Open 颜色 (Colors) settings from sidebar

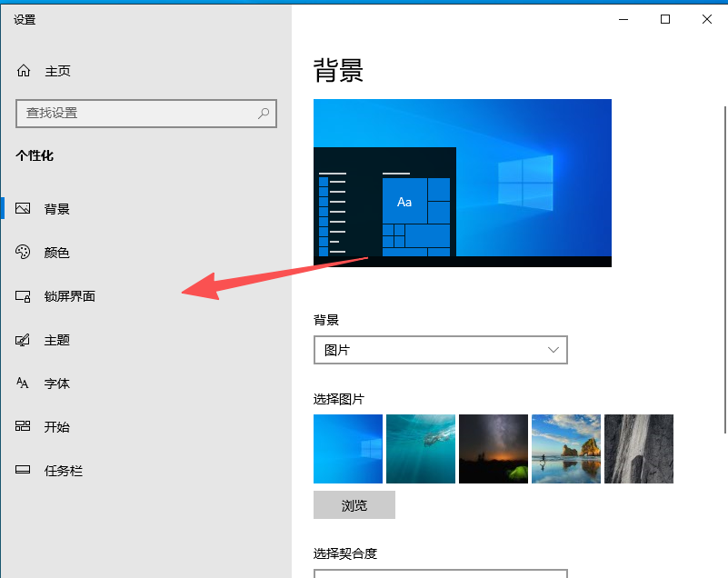pos(25,253)
